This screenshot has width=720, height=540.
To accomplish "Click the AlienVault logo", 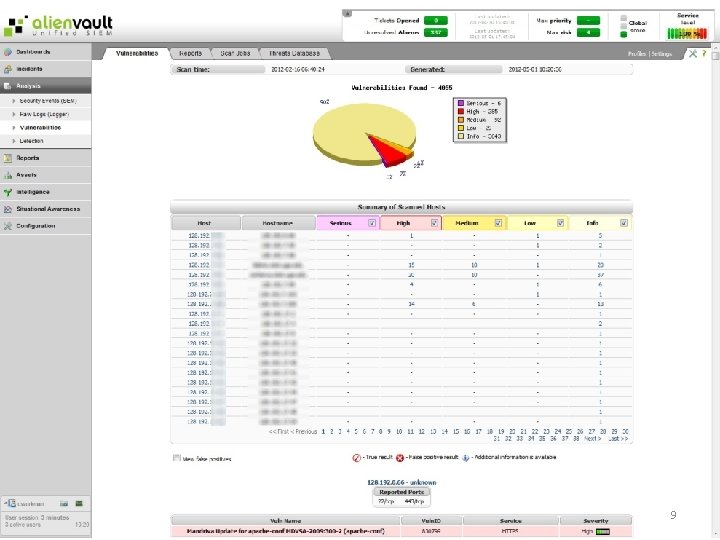I will [58, 26].
